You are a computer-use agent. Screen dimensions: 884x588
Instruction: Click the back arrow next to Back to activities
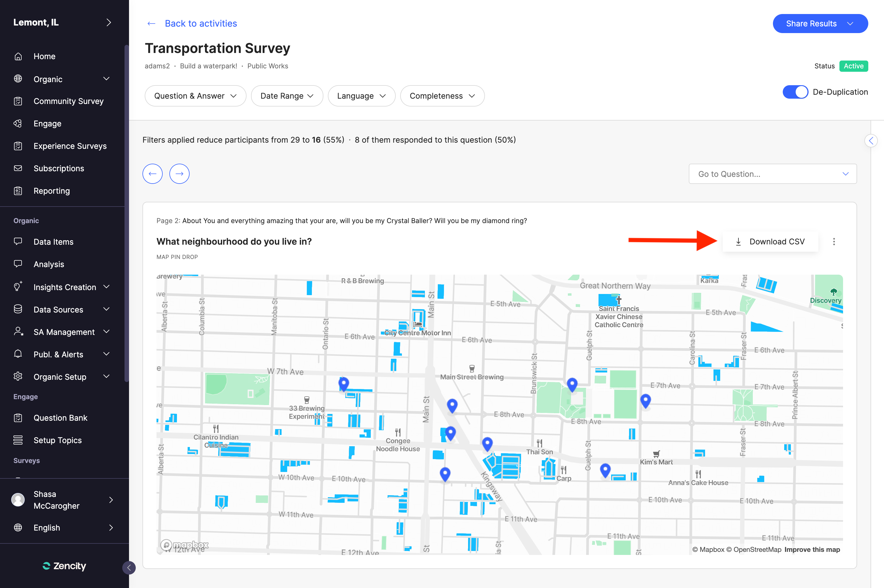(x=151, y=24)
